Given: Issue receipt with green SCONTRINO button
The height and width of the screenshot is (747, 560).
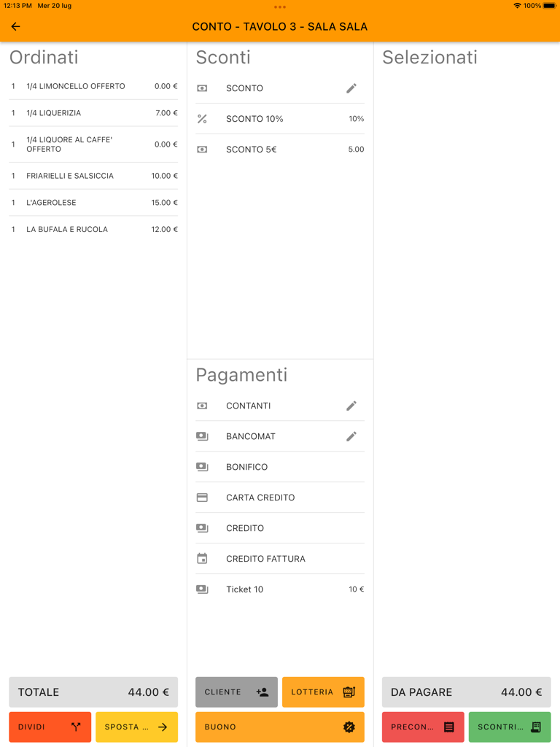Looking at the screenshot, I should (510, 727).
